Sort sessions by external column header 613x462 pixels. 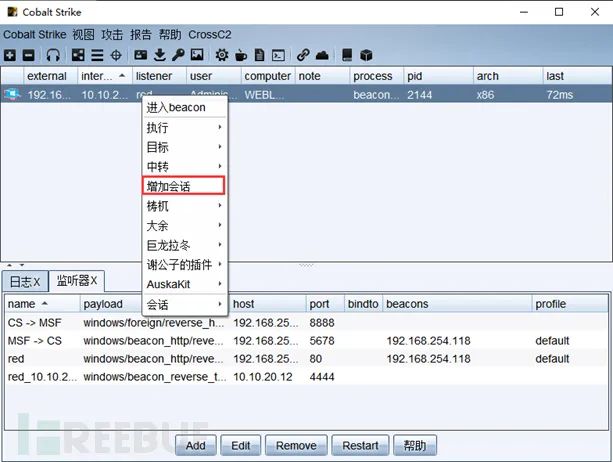coord(51,76)
